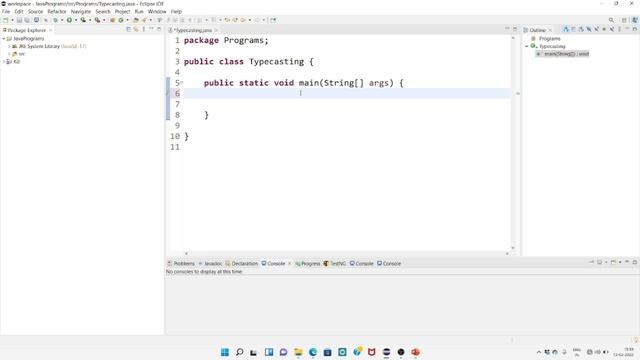640x360 pixels.
Task: Open the Source menu
Action: pyautogui.click(x=35, y=11)
